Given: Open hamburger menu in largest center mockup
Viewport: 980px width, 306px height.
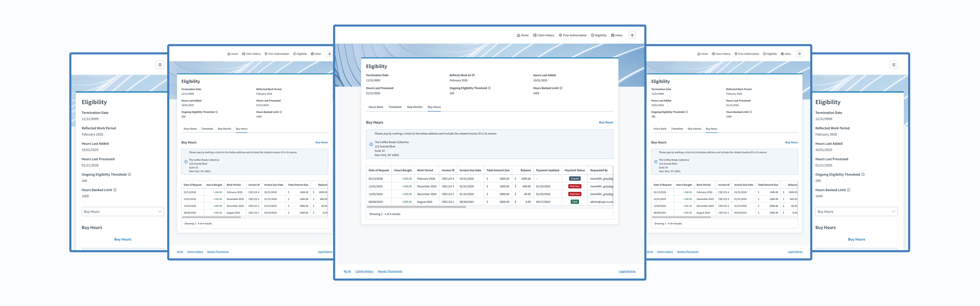Looking at the screenshot, I should coord(632,35).
